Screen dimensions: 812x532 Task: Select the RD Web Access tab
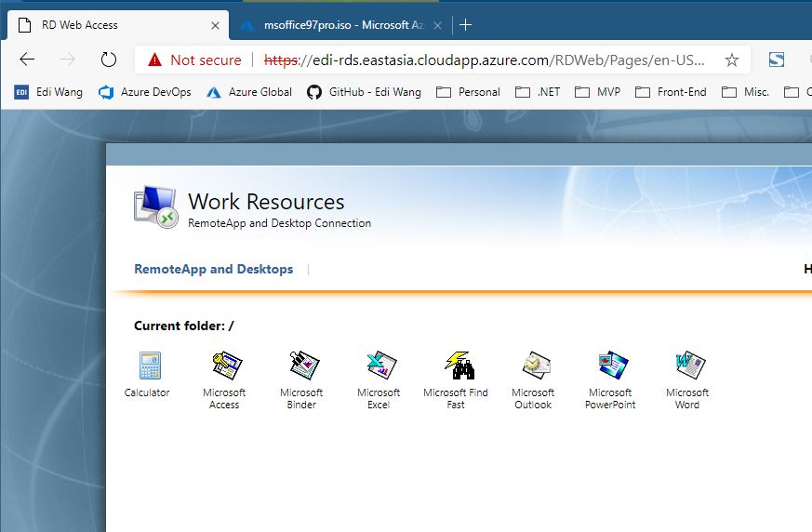118,25
